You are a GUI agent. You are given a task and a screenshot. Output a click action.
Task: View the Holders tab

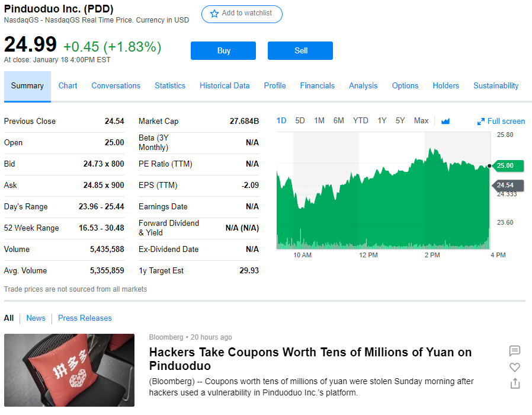[446, 85]
